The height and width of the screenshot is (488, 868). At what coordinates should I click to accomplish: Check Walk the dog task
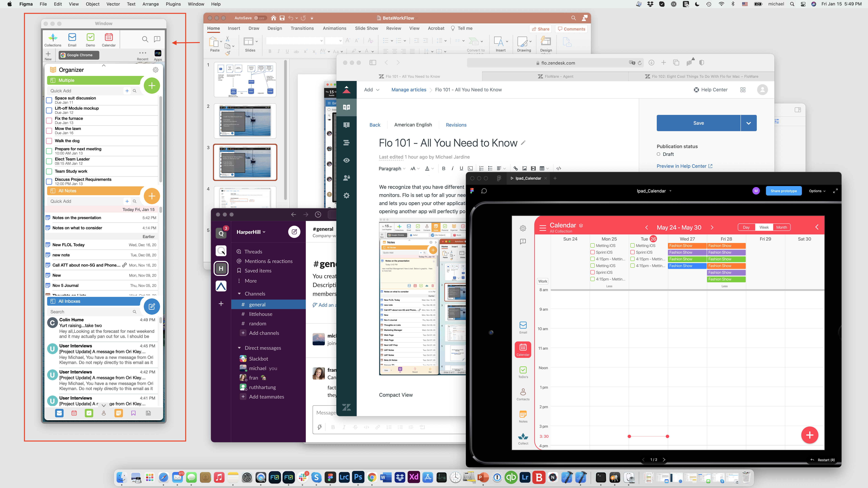(x=49, y=141)
